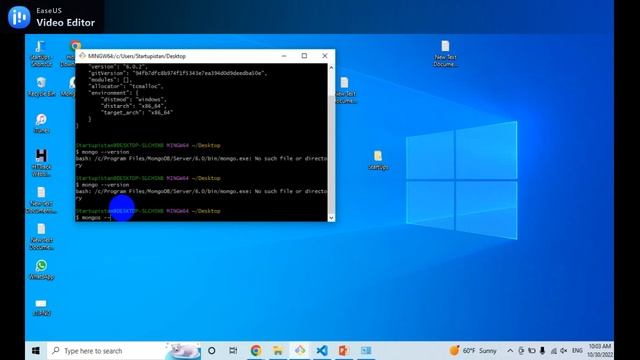Click the "allocator": "tcmalloc" terminal line
The image size is (640, 360).
(126, 86)
